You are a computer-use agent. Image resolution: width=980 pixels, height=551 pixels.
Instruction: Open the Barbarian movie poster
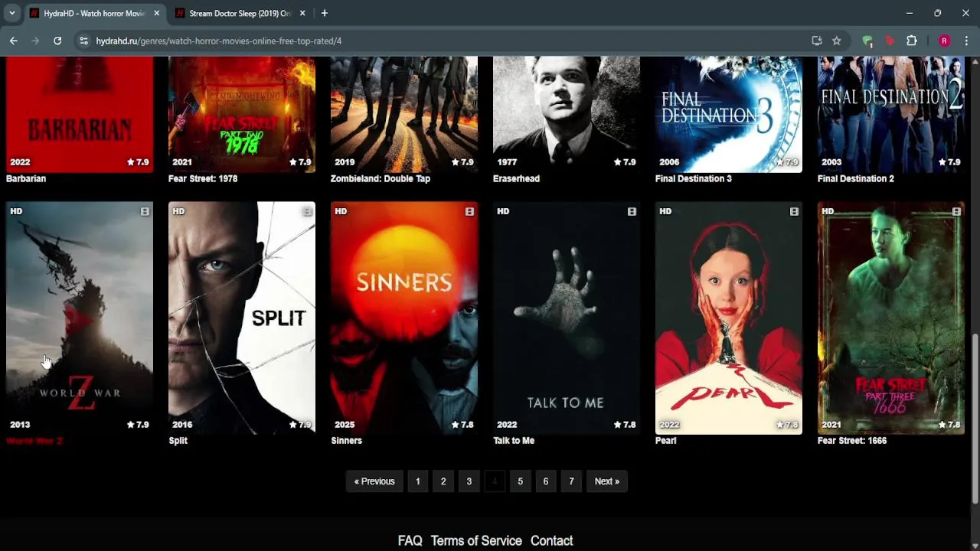80,115
